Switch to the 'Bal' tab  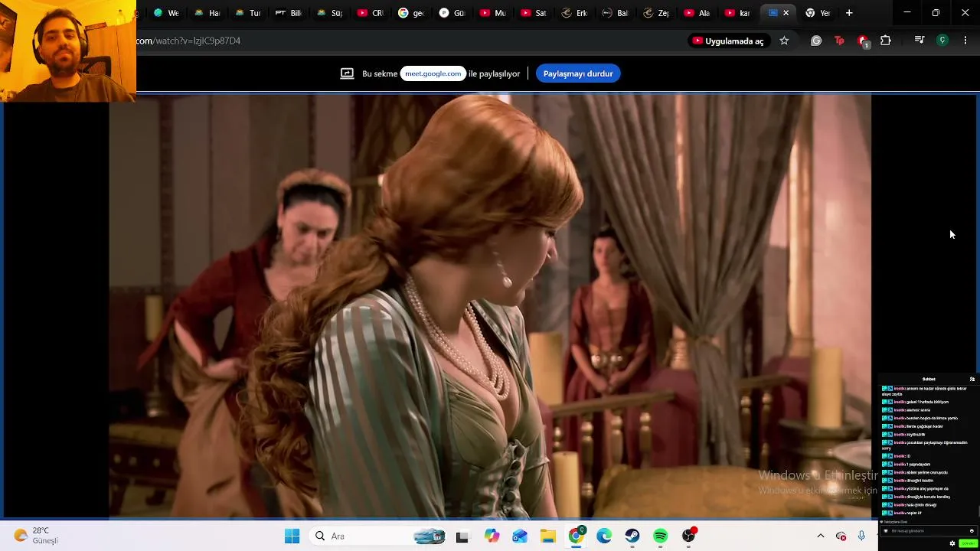coord(615,13)
